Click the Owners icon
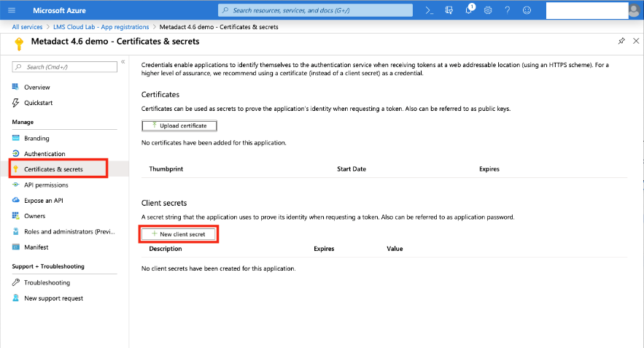The image size is (644, 348). pos(15,215)
